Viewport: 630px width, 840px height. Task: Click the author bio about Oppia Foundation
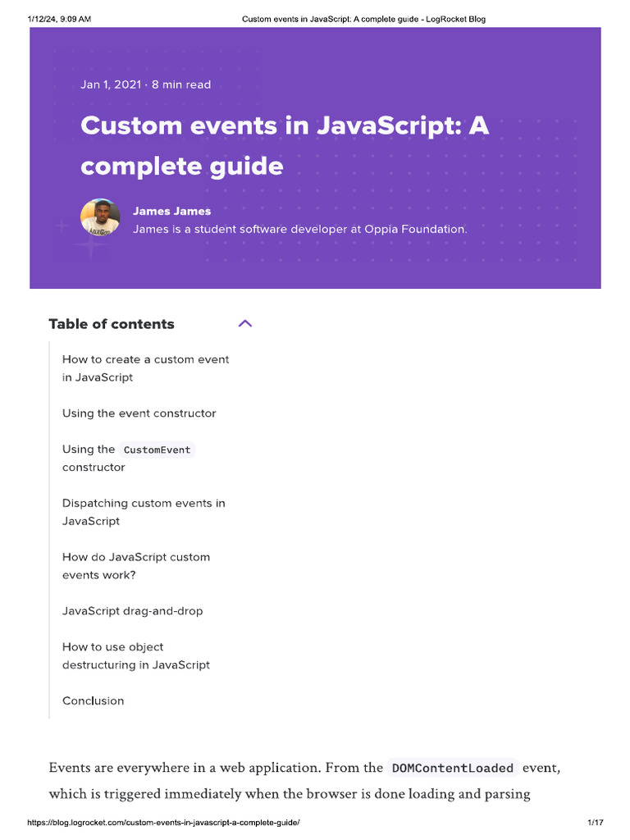(x=299, y=229)
